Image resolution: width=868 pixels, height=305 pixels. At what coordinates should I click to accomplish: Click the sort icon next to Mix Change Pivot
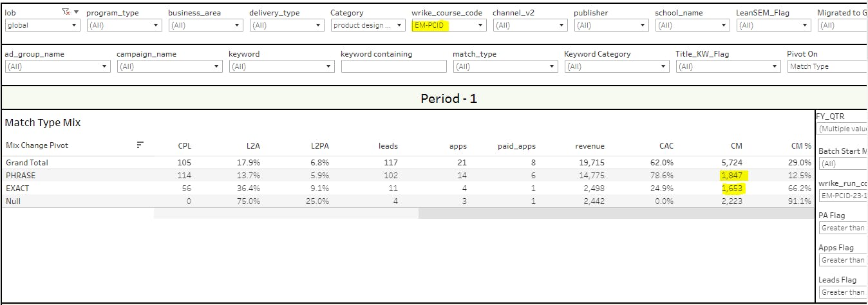(140, 145)
